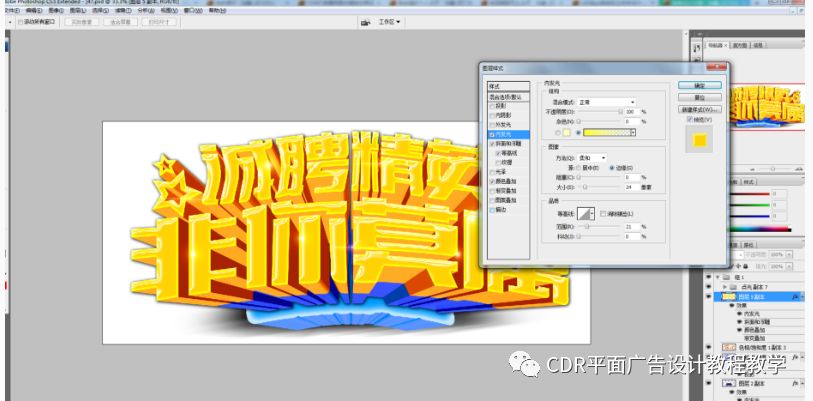Screen dimensions: 813x401
Task: Open the 工作区 workspace dropdown in options bar
Action: (389, 22)
